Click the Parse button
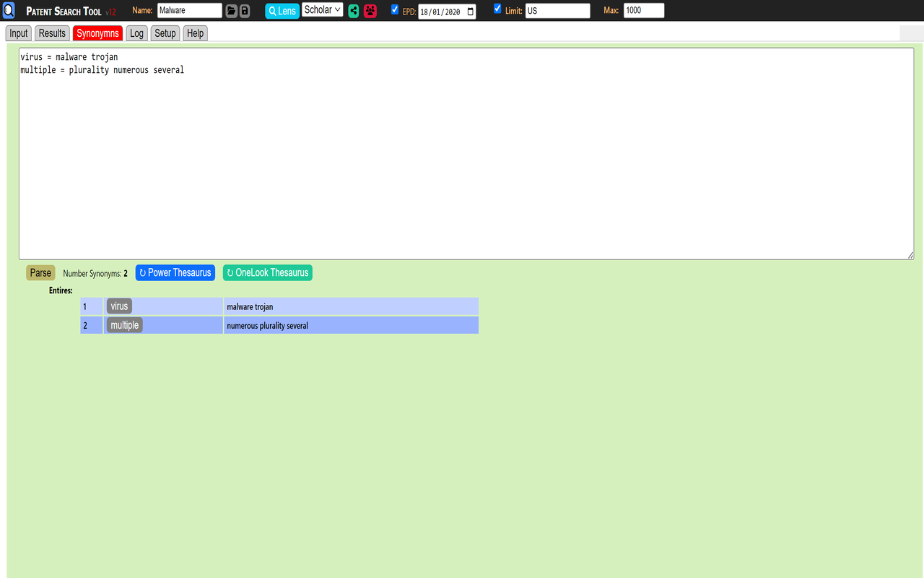 coord(40,273)
